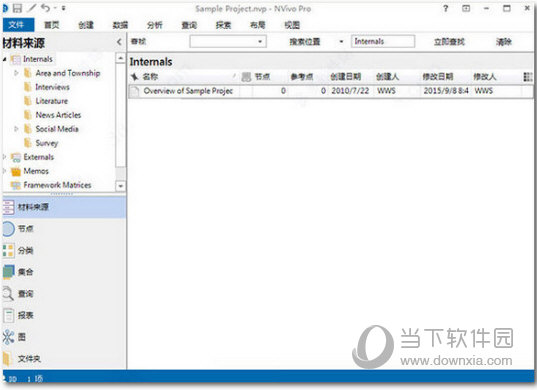Sort list by 创建日期 Created On column header
This screenshot has height=390, width=537.
345,77
